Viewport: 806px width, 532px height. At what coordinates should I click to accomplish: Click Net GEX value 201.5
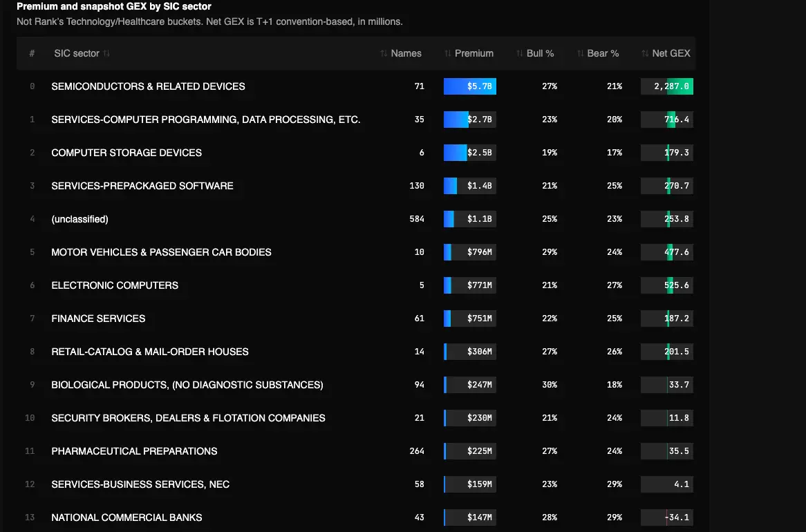(666, 352)
